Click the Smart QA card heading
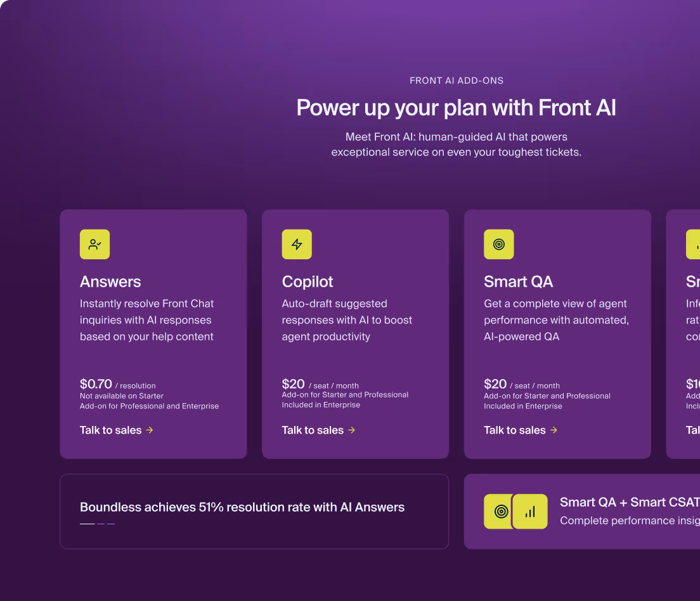700x601 pixels. pos(518,281)
